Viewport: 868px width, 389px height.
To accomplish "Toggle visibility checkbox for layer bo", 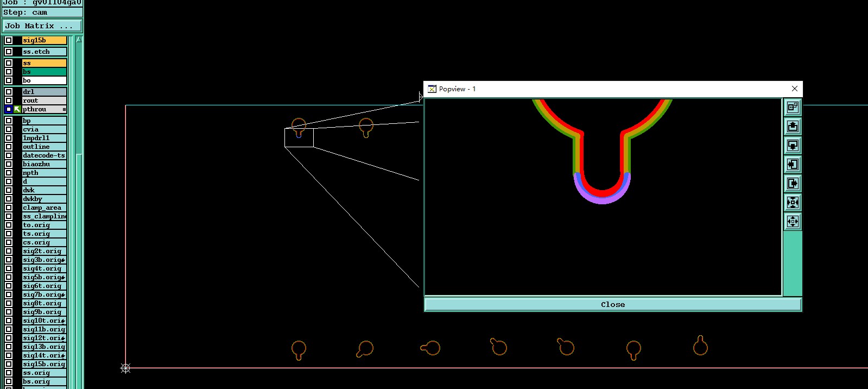I will click(9, 80).
